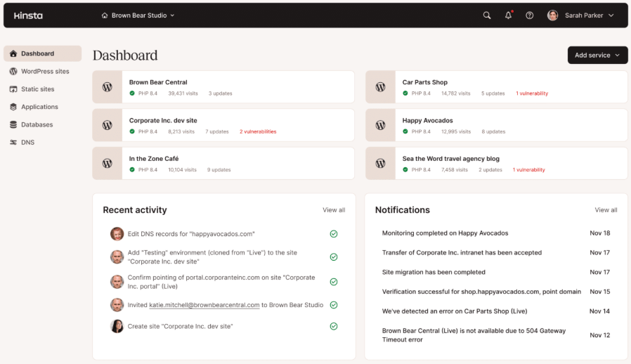Screen dimensions: 631x364
Task: Go to Dashboard in the sidebar
Action: point(42,53)
